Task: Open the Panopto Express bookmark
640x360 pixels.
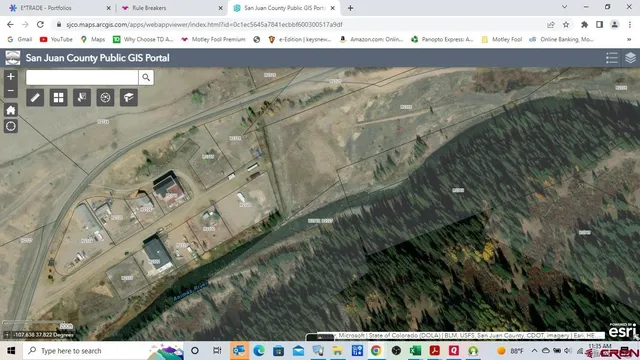Action: click(x=442, y=39)
